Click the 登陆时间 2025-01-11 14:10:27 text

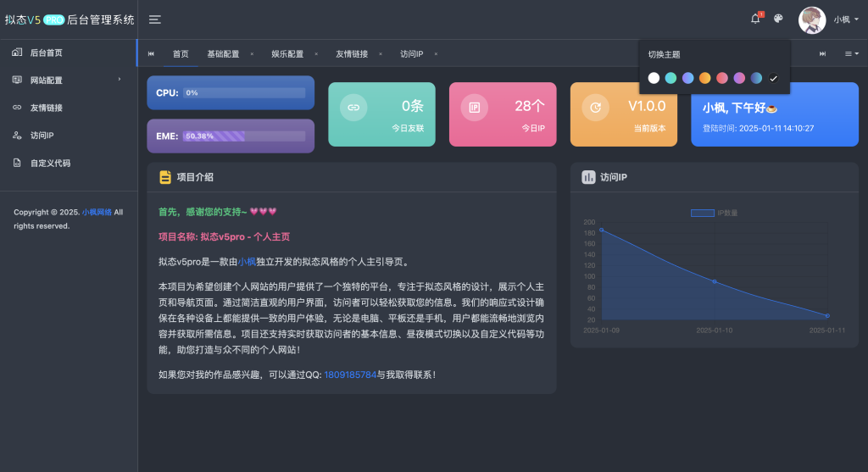pyautogui.click(x=759, y=128)
